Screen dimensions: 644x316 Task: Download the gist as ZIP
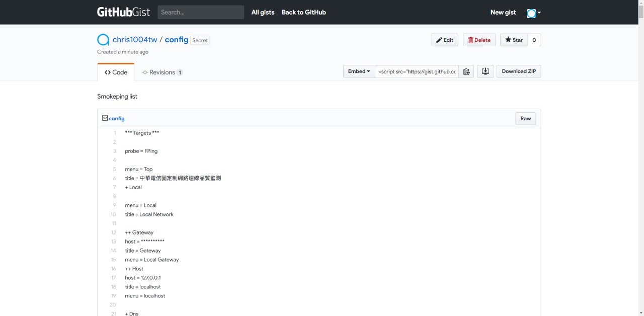click(518, 71)
